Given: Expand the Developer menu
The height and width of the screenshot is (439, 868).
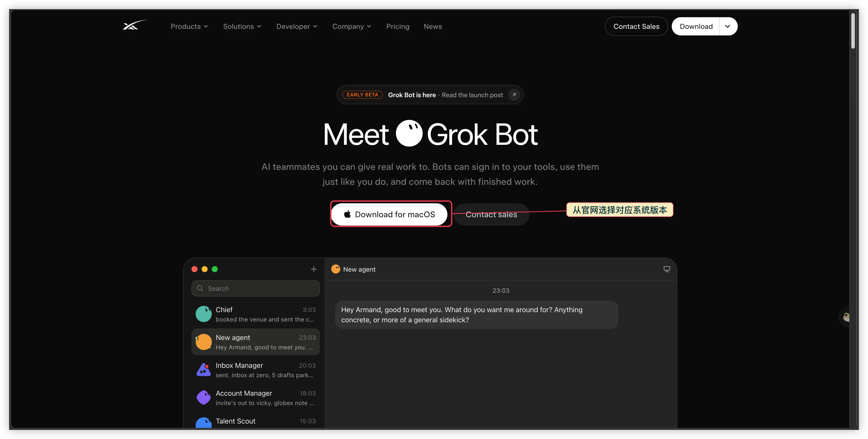Looking at the screenshot, I should [x=296, y=26].
